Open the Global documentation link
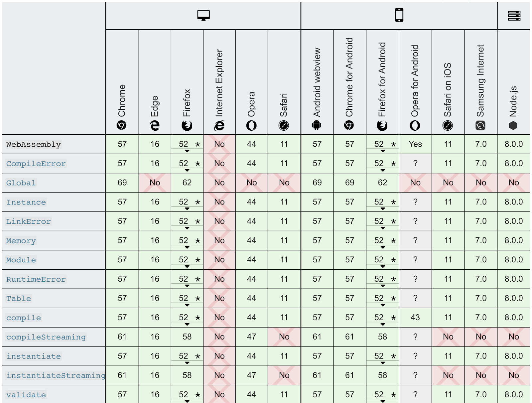 21,183
